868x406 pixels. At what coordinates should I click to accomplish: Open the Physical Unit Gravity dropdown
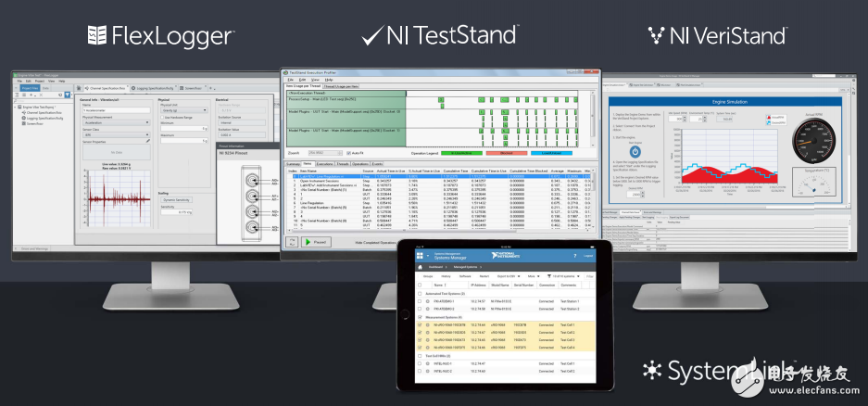click(x=182, y=110)
